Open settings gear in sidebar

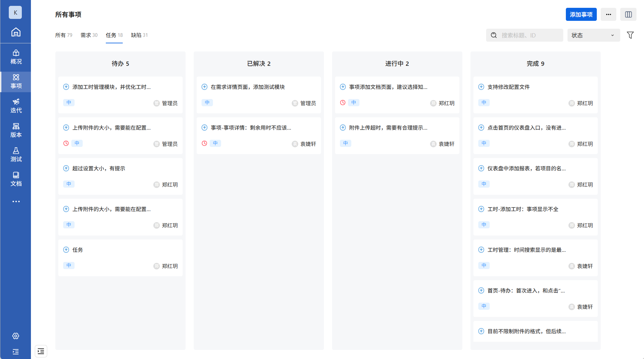16,336
